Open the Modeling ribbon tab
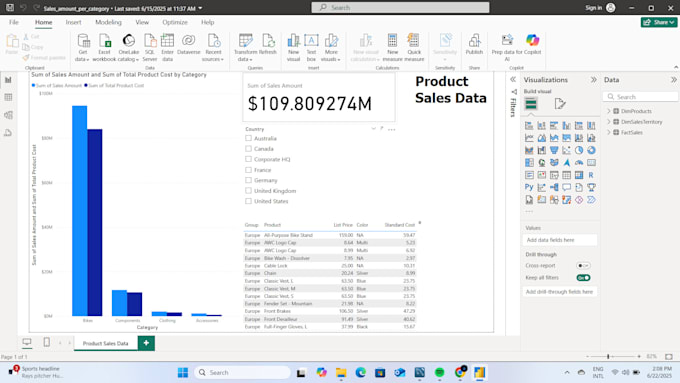The image size is (680, 383). coord(108,22)
